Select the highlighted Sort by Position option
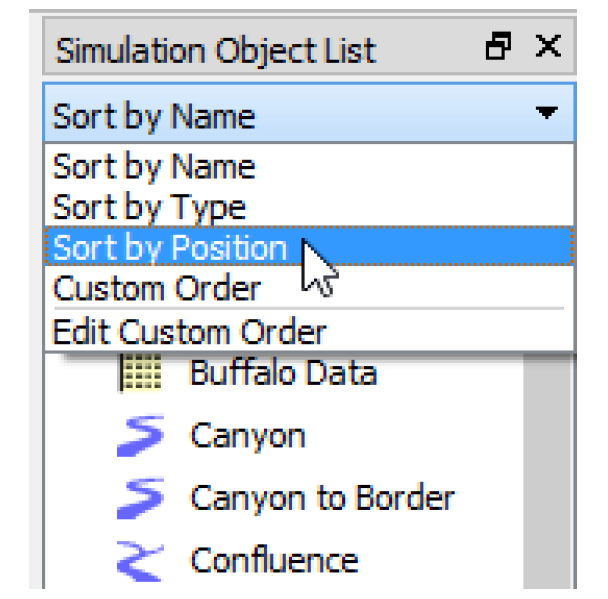This screenshot has width=608, height=599. [x=309, y=246]
